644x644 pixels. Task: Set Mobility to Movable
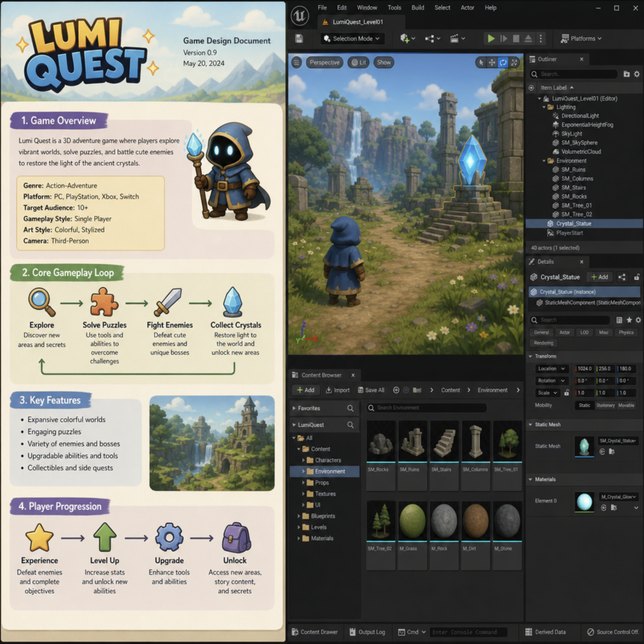pos(626,405)
